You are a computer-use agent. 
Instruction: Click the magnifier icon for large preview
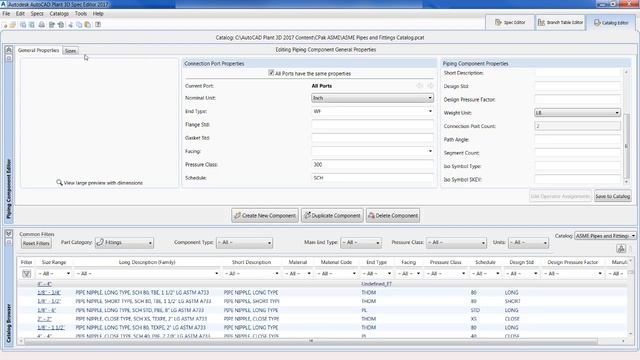coord(59,182)
